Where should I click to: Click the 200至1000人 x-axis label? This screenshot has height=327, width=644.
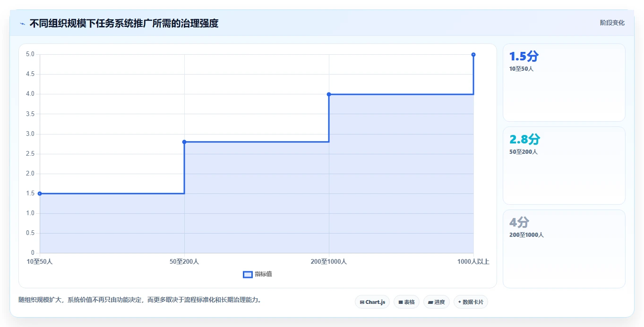coord(329,261)
